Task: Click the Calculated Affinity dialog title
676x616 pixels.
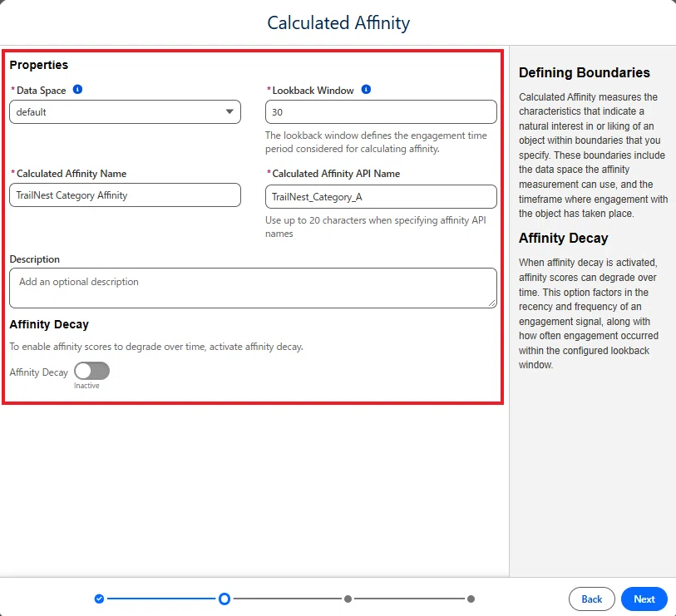Action: [x=338, y=22]
